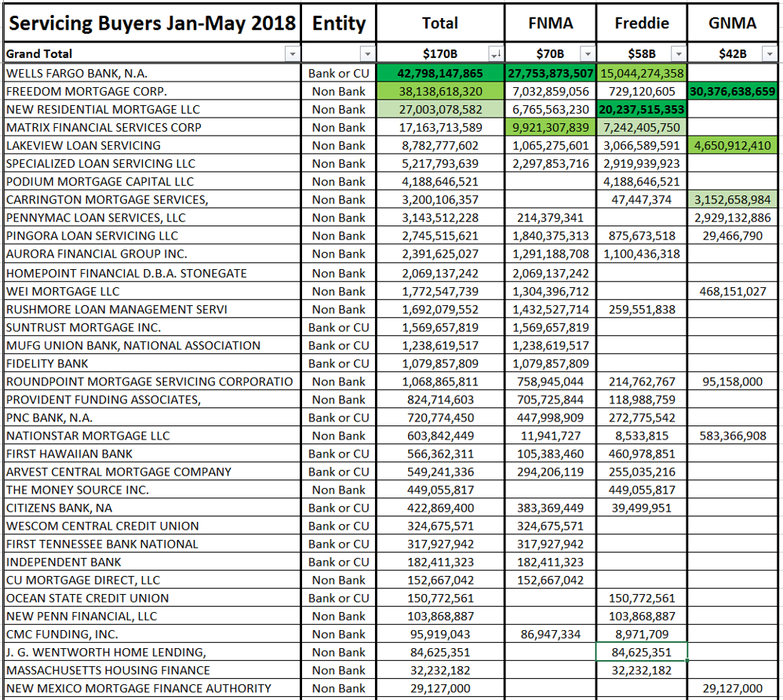783x700 pixels.
Task: Select the 182,411,323 Independent Bank total cell
Action: pyautogui.click(x=440, y=561)
